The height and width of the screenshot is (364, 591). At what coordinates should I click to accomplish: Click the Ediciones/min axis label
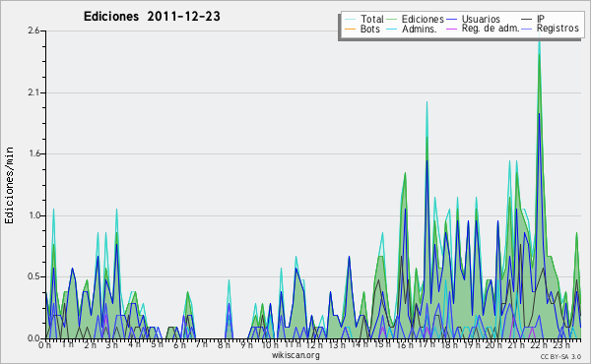pos(9,185)
